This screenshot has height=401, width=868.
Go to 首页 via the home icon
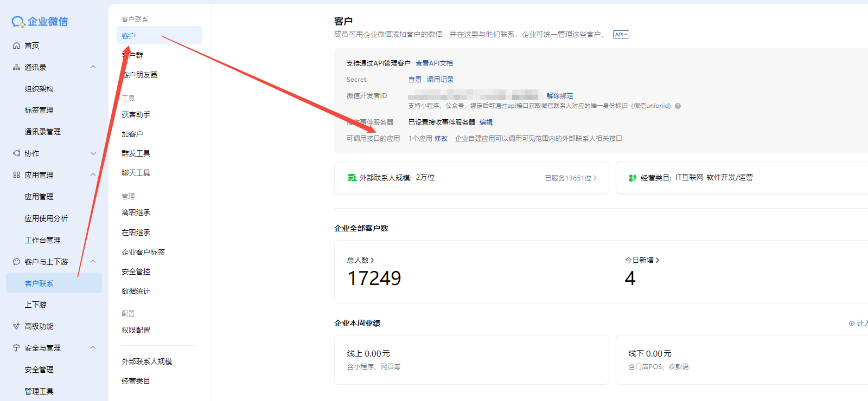point(16,46)
